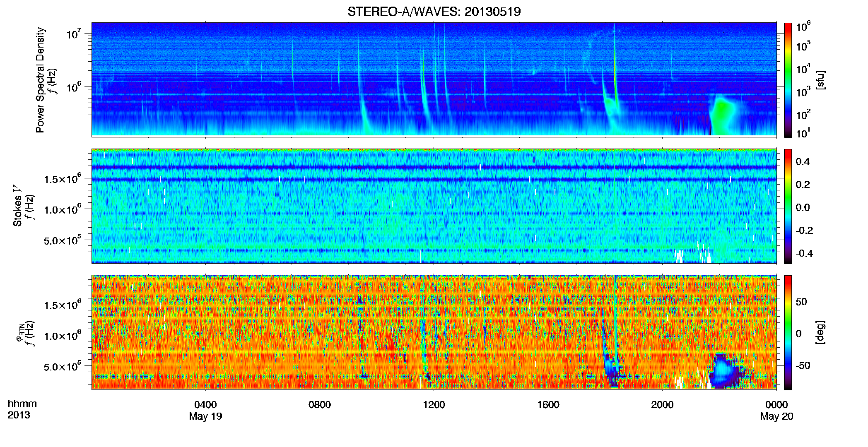Click the 1.5×10⁶ tick label of Stokes V panel

pyautogui.click(x=63, y=179)
